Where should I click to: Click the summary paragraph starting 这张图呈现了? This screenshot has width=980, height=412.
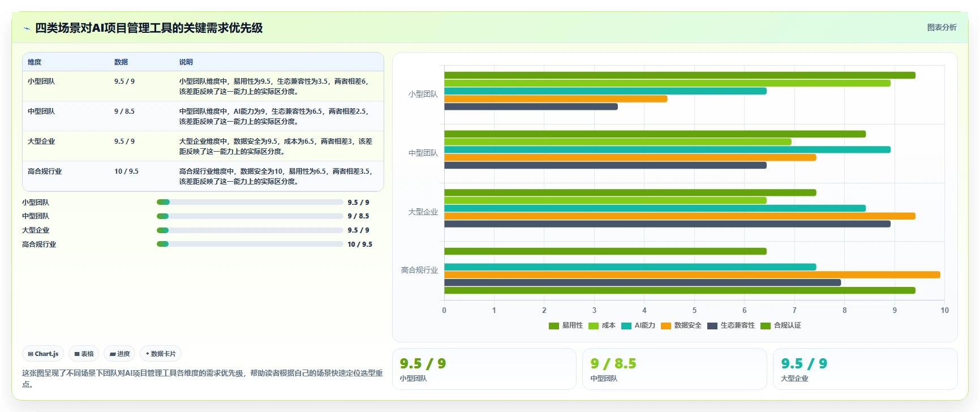click(203, 379)
